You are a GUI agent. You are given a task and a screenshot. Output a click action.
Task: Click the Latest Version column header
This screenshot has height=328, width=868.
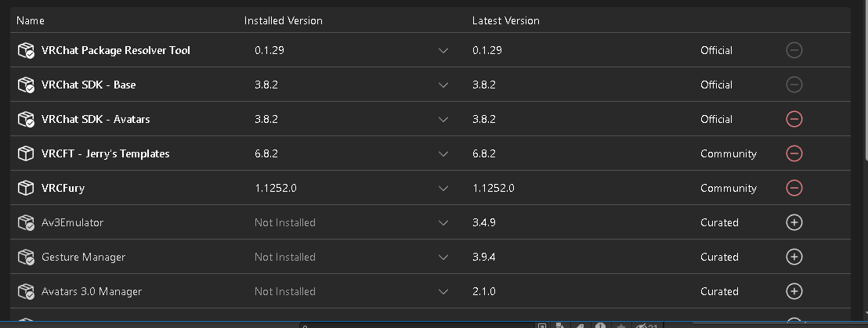tap(505, 20)
